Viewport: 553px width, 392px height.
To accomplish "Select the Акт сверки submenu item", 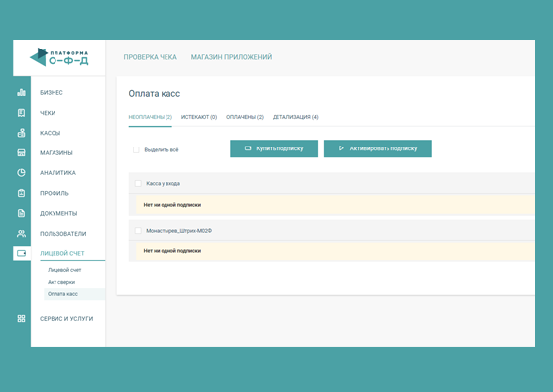I will pos(61,282).
